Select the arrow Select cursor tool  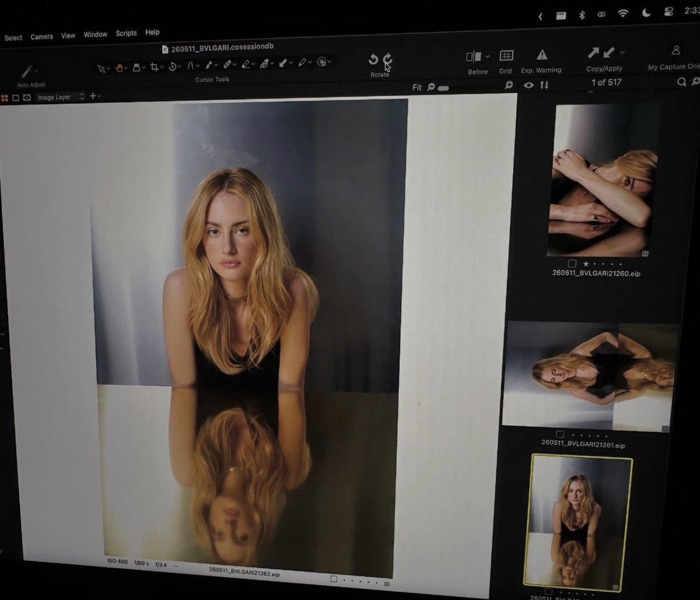pos(101,69)
